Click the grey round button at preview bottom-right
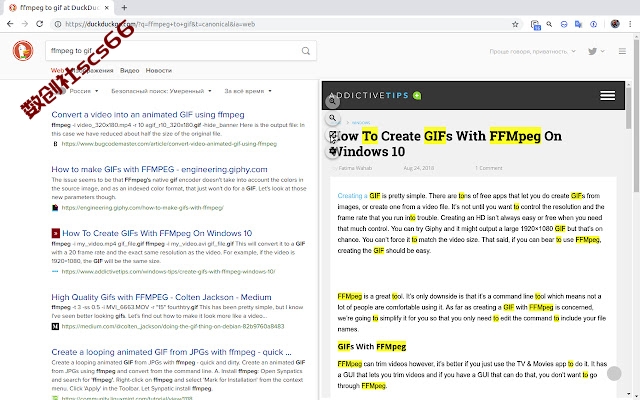Viewport: 640px width, 400px height. tap(614, 373)
